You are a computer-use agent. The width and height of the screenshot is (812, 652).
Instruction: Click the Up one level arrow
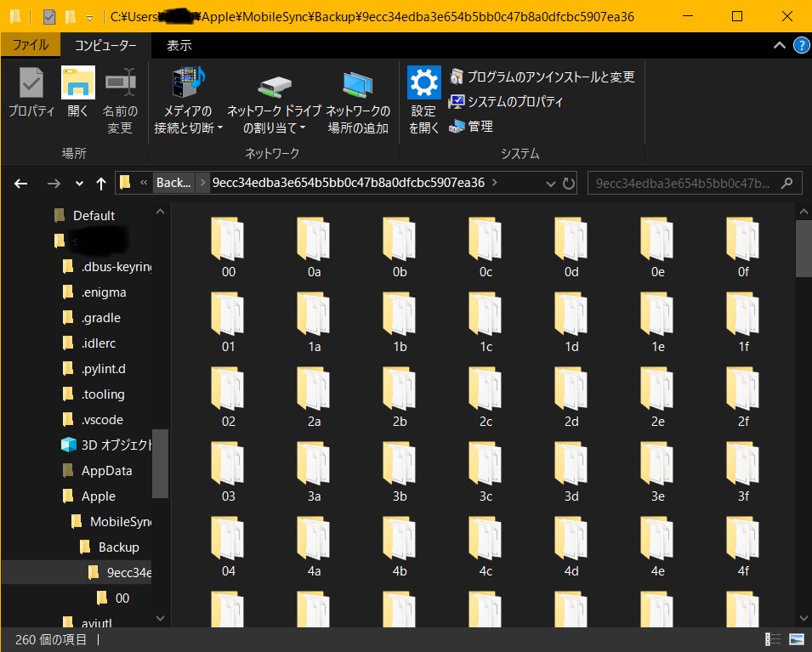(x=101, y=183)
